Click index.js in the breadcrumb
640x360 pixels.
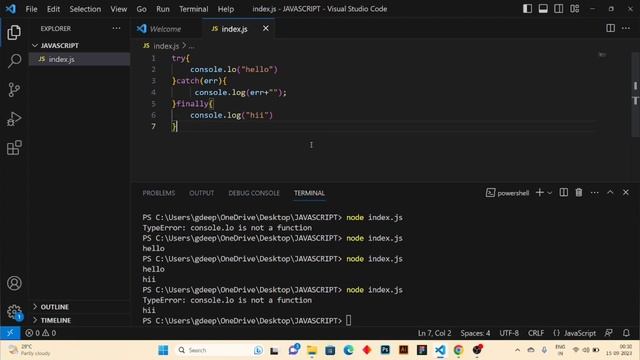tap(166, 46)
